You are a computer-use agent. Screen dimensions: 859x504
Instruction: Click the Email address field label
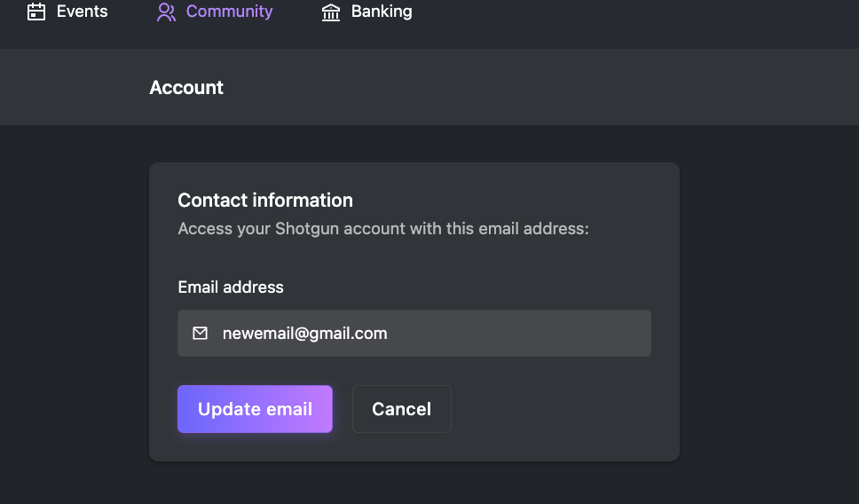231,287
